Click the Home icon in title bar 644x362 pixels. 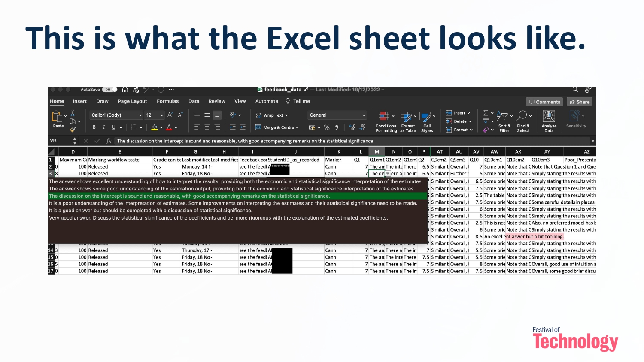(x=125, y=90)
